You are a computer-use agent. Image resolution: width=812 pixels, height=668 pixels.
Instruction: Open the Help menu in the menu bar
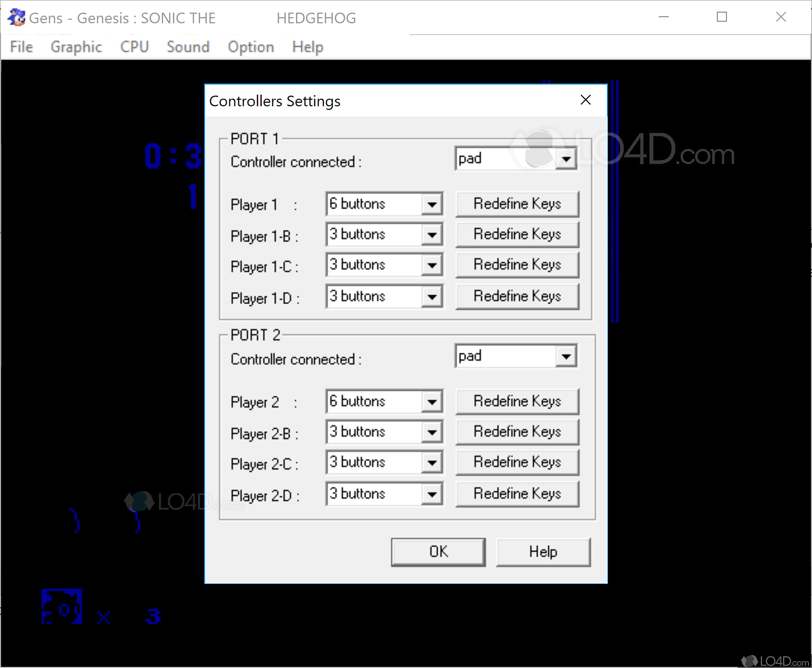click(307, 47)
